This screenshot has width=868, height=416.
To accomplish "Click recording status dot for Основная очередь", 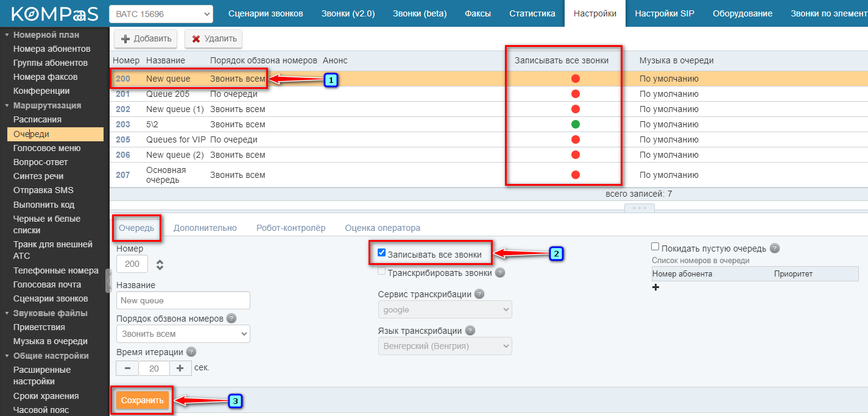I will tap(576, 175).
